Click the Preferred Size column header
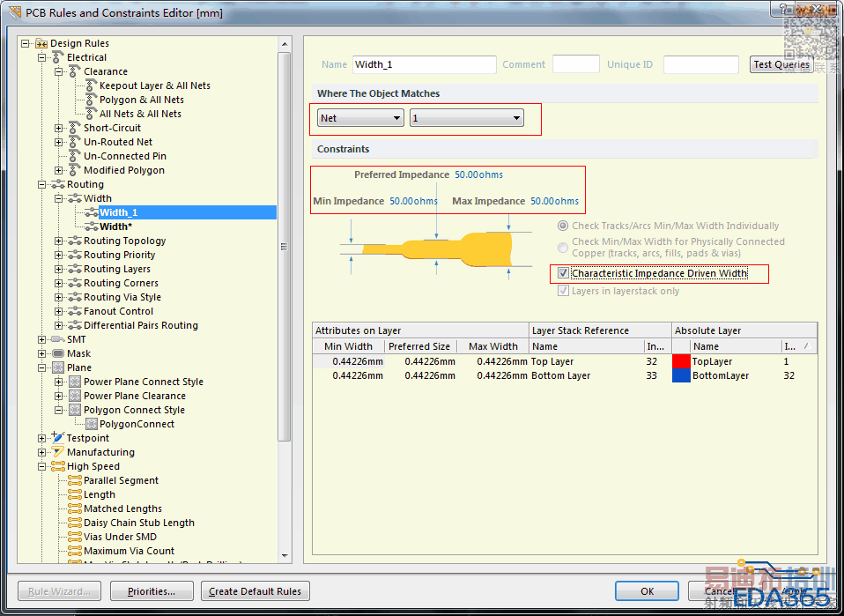Image resolution: width=844 pixels, height=616 pixels. (419, 346)
